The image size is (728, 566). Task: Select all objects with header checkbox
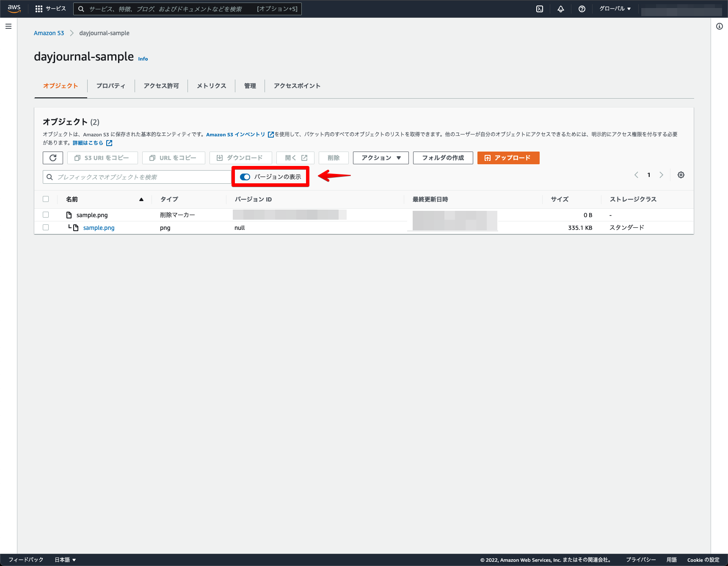pyautogui.click(x=46, y=199)
